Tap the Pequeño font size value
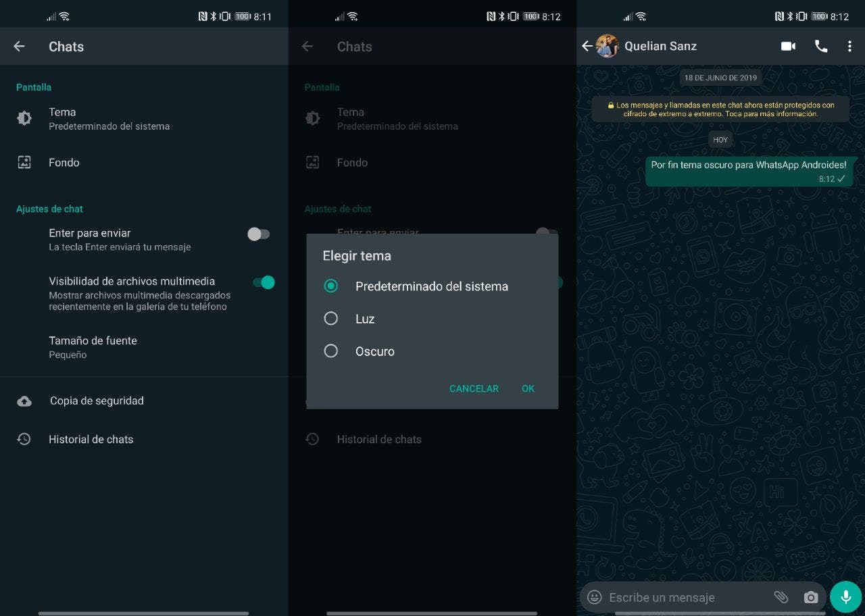The height and width of the screenshot is (616, 865). [x=68, y=355]
